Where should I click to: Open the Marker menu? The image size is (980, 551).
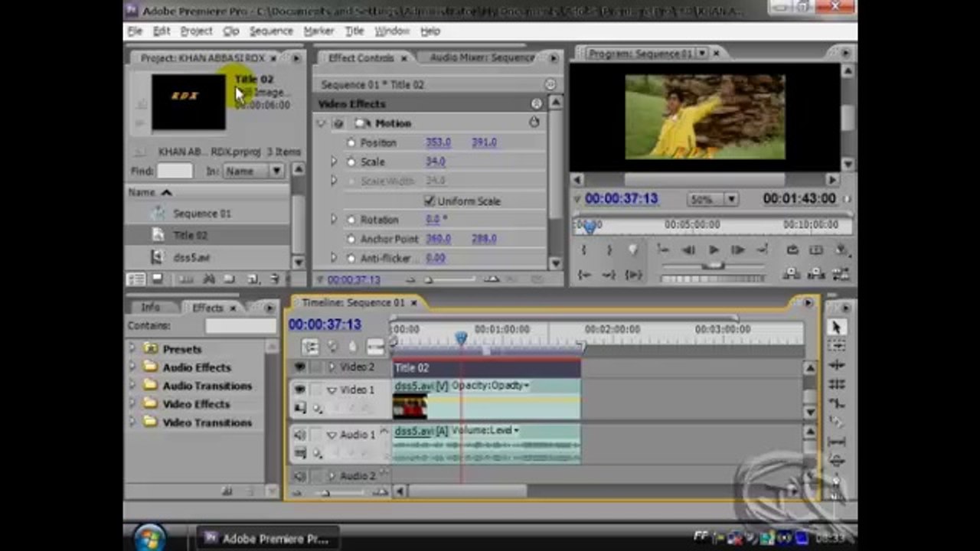pos(318,31)
